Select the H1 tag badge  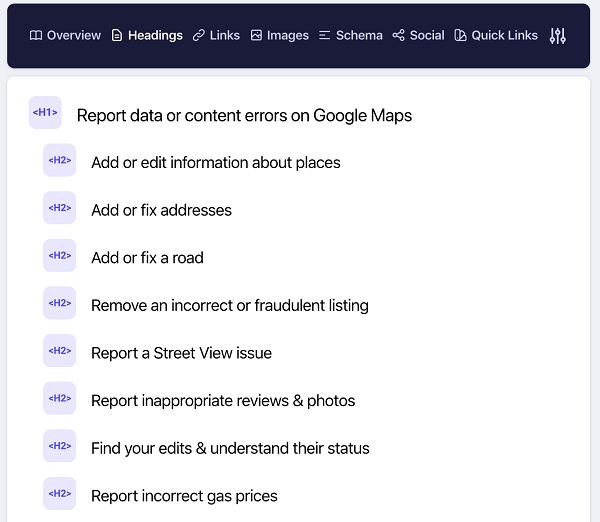pyautogui.click(x=45, y=113)
